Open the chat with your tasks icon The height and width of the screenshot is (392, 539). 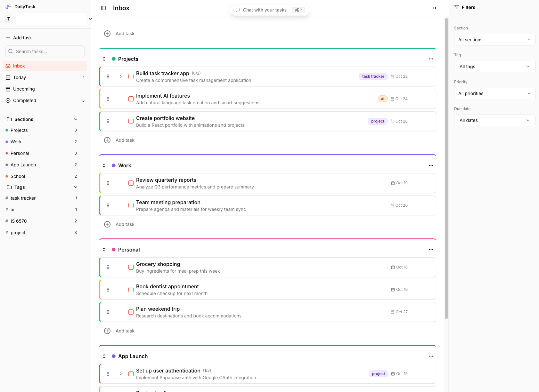[238, 10]
